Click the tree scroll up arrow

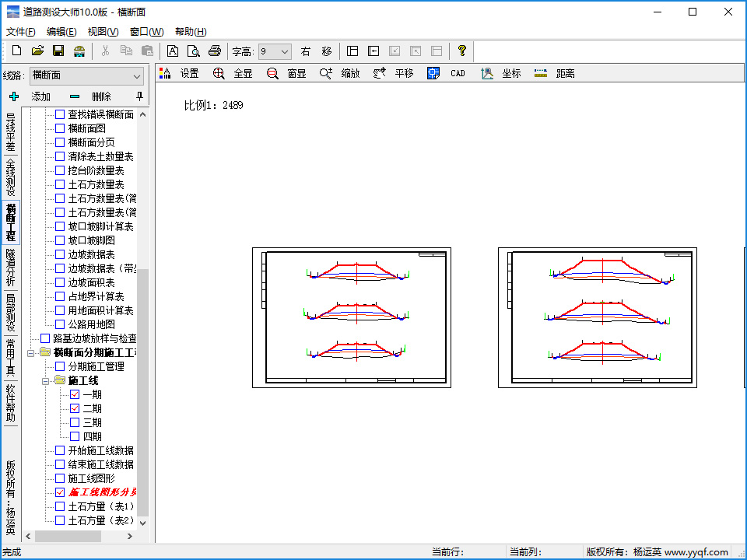tap(142, 114)
